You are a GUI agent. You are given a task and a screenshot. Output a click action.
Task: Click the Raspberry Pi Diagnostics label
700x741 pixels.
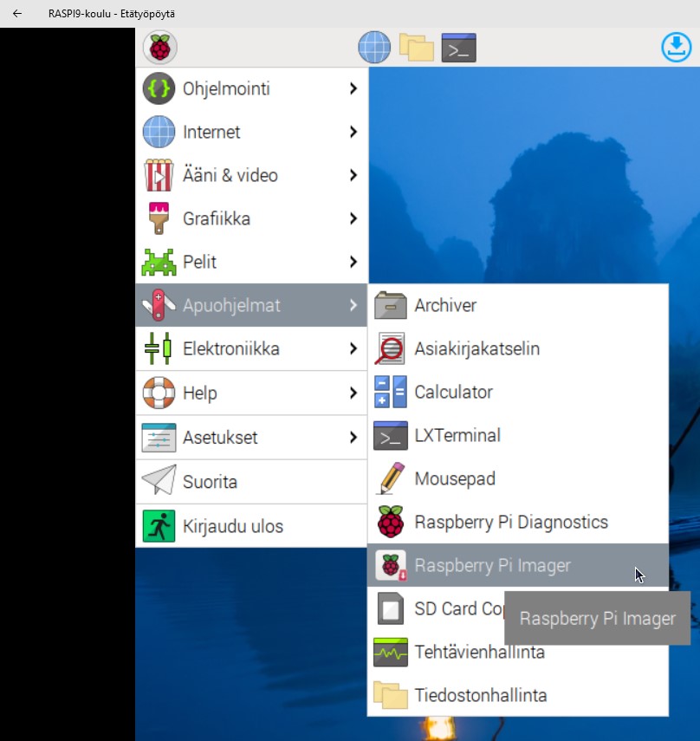(511, 523)
